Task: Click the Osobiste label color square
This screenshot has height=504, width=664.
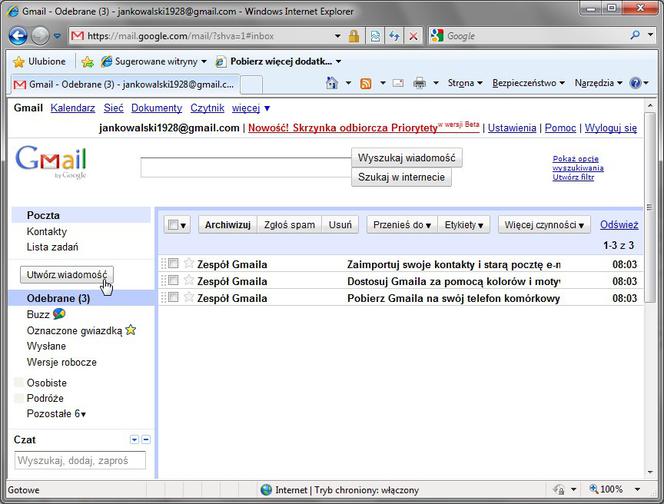Action: point(19,382)
